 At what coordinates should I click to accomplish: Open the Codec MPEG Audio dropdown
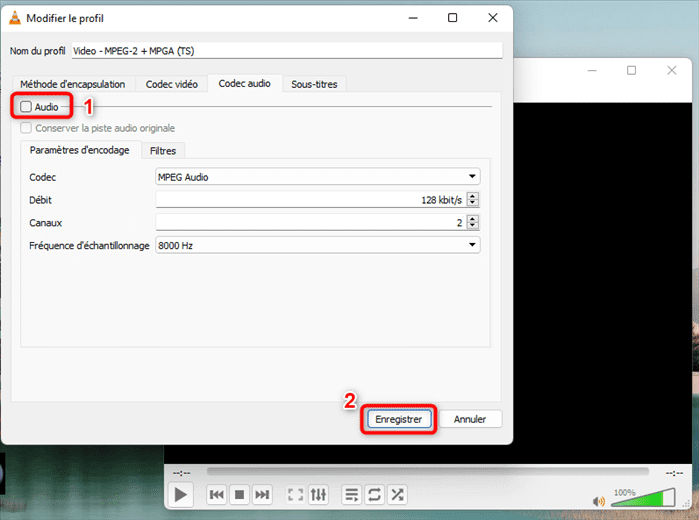click(x=318, y=177)
